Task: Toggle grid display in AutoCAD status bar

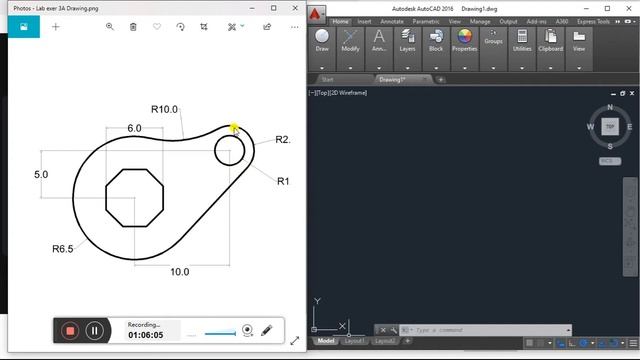Action: coord(529,343)
